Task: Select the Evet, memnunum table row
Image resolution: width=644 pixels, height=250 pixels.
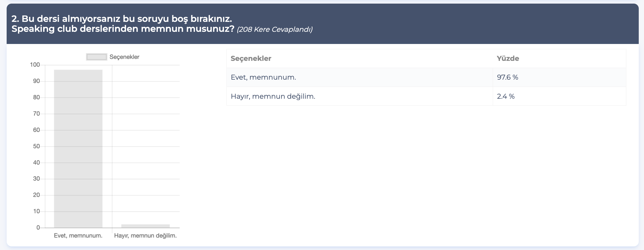Action: click(426, 77)
